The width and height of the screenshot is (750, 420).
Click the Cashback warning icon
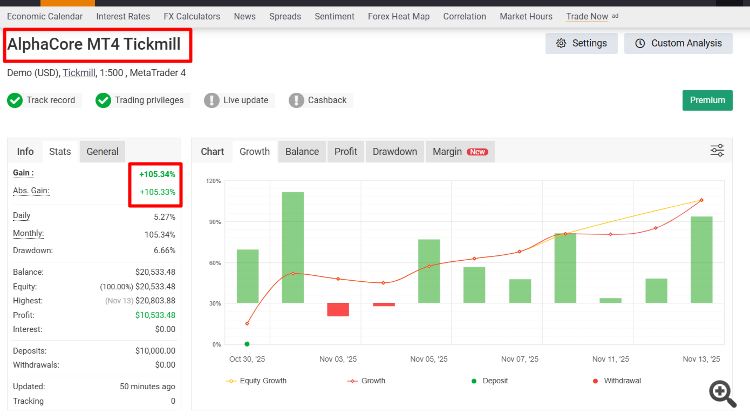(296, 100)
